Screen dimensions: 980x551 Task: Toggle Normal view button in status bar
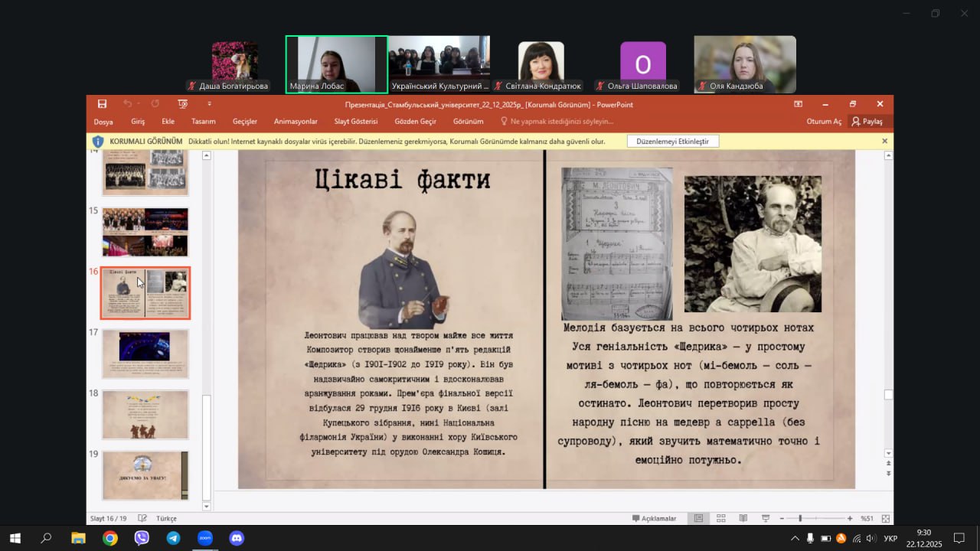click(x=698, y=518)
